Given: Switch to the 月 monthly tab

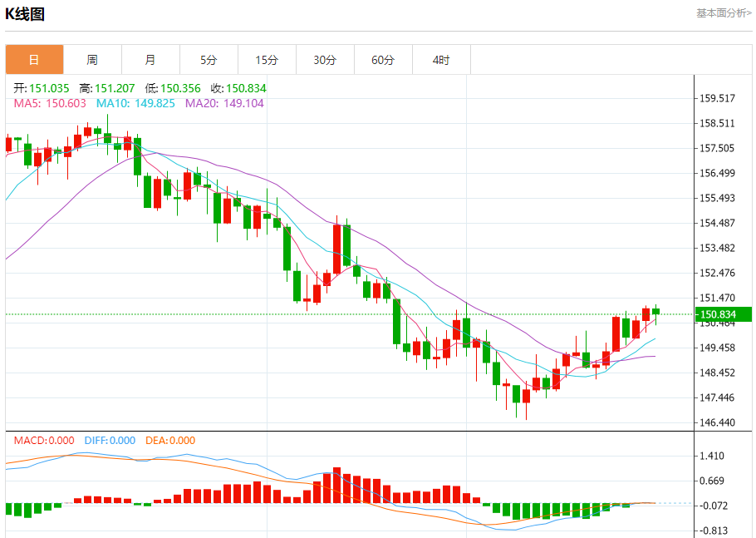Looking at the screenshot, I should pos(151,60).
